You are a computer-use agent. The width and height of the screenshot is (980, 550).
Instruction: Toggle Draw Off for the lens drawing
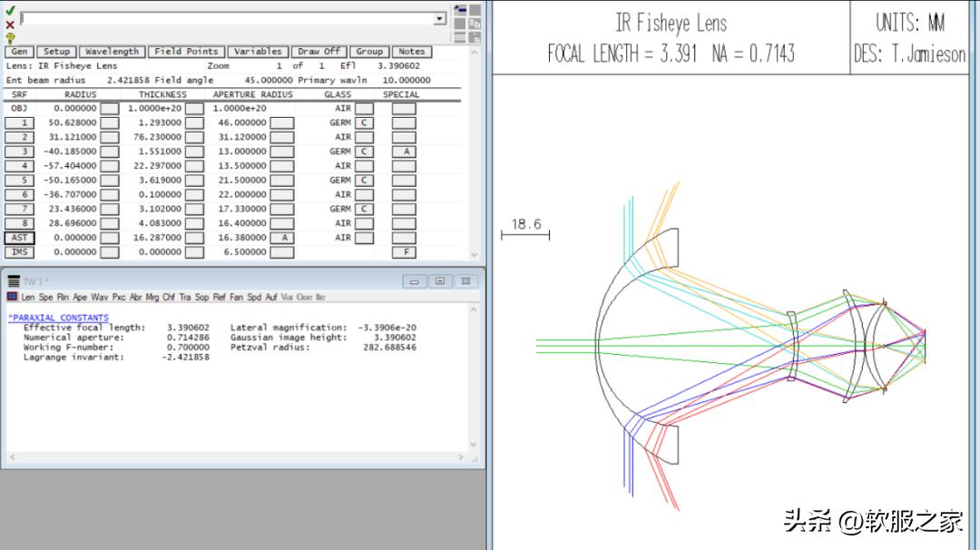coord(318,52)
